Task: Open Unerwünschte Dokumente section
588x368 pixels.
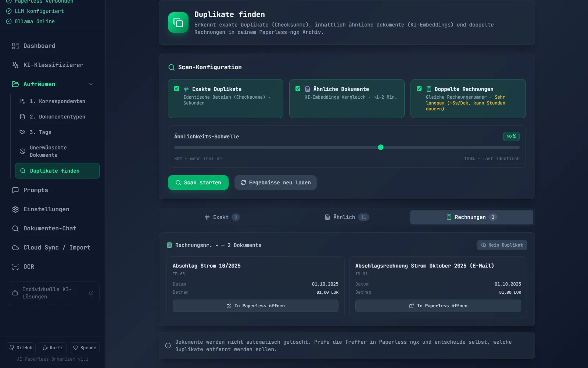Action: (57, 151)
